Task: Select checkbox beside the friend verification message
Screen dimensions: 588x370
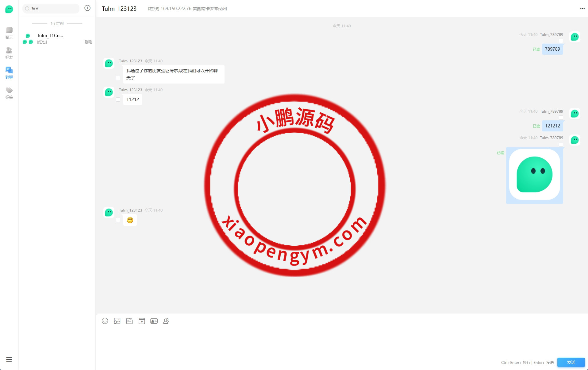Action: [118, 78]
